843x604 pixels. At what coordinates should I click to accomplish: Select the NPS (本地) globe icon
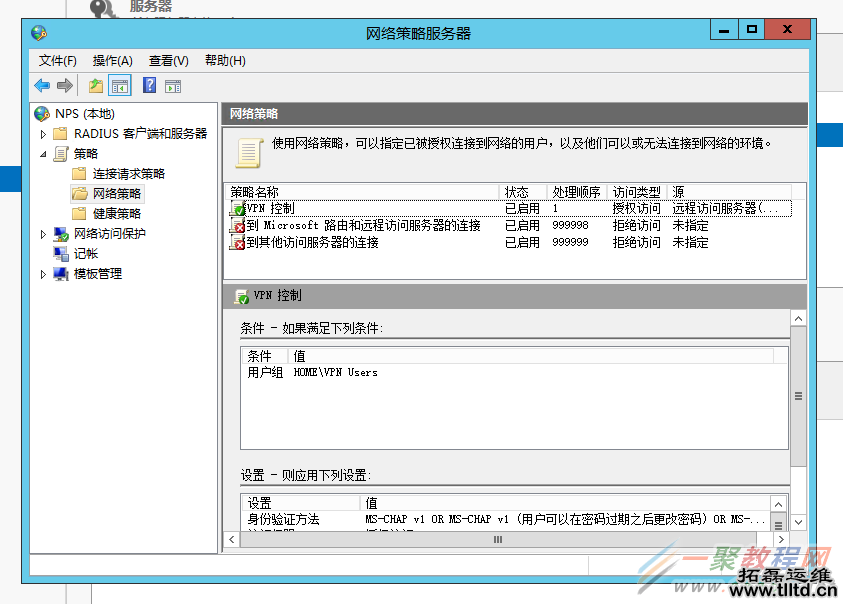[x=40, y=113]
